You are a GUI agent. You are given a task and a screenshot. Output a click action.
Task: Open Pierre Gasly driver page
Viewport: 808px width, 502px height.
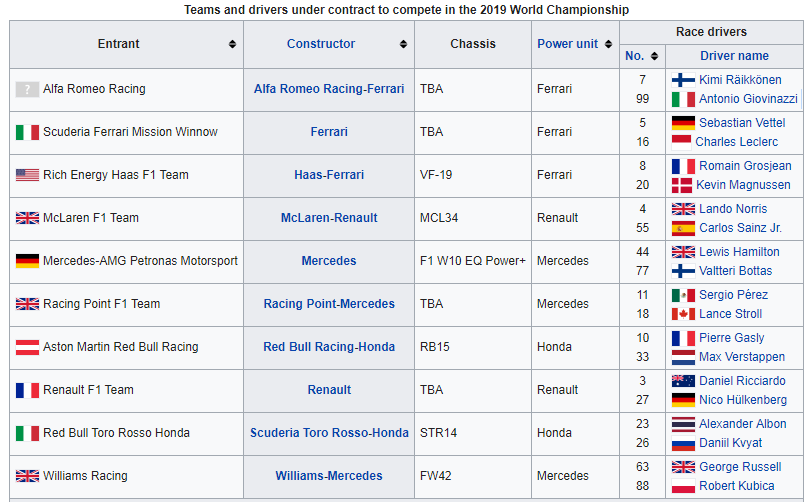pos(731,338)
